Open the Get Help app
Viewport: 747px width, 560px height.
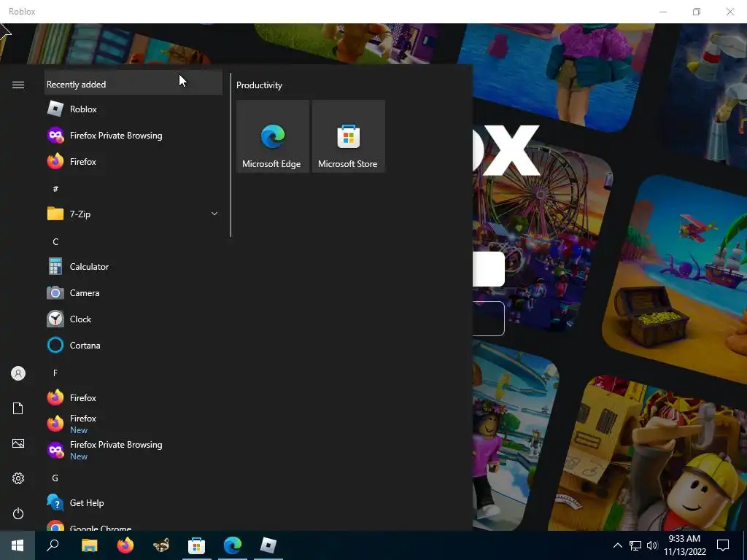133,503
